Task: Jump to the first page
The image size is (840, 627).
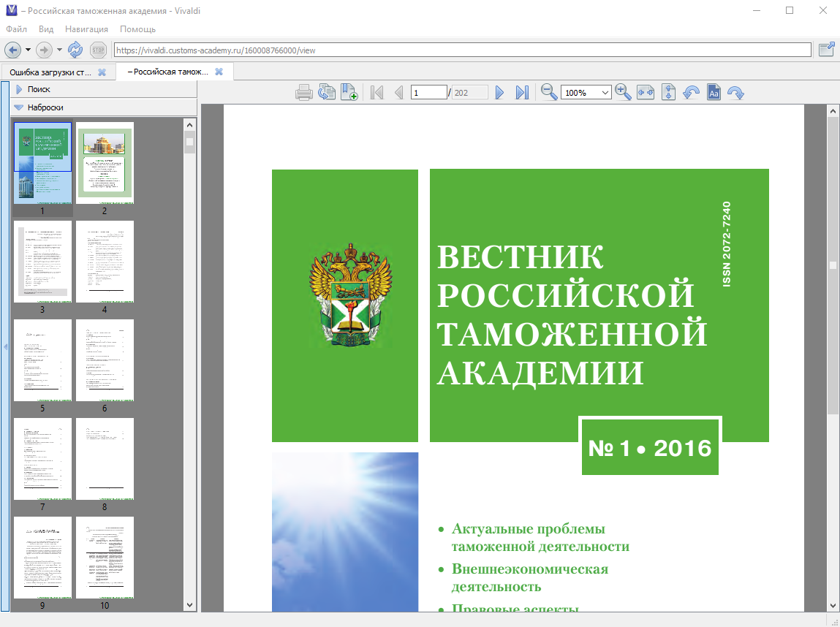Action: [x=377, y=93]
